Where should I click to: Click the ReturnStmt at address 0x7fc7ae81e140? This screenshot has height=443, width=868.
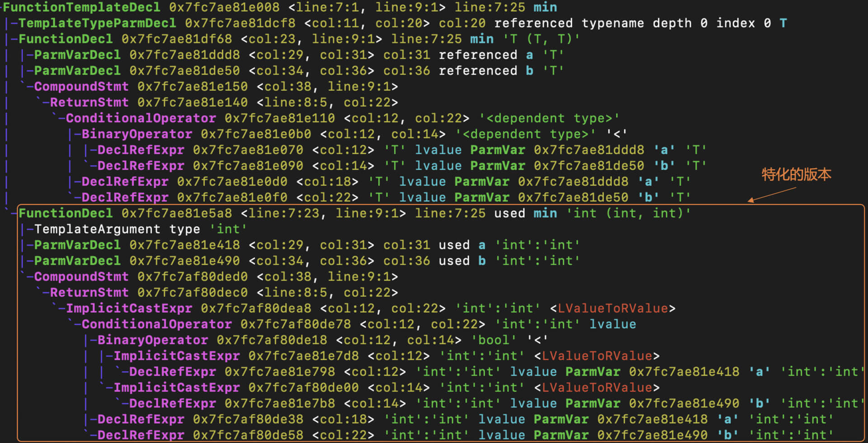(89, 103)
